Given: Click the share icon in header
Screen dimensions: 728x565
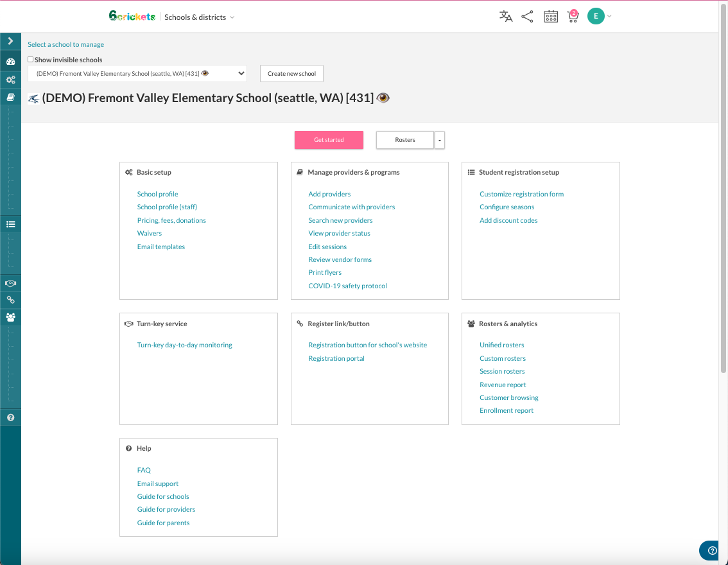Looking at the screenshot, I should 527,17.
